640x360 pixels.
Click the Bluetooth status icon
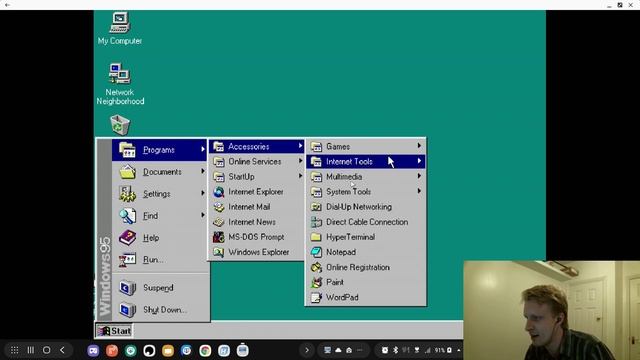396,350
